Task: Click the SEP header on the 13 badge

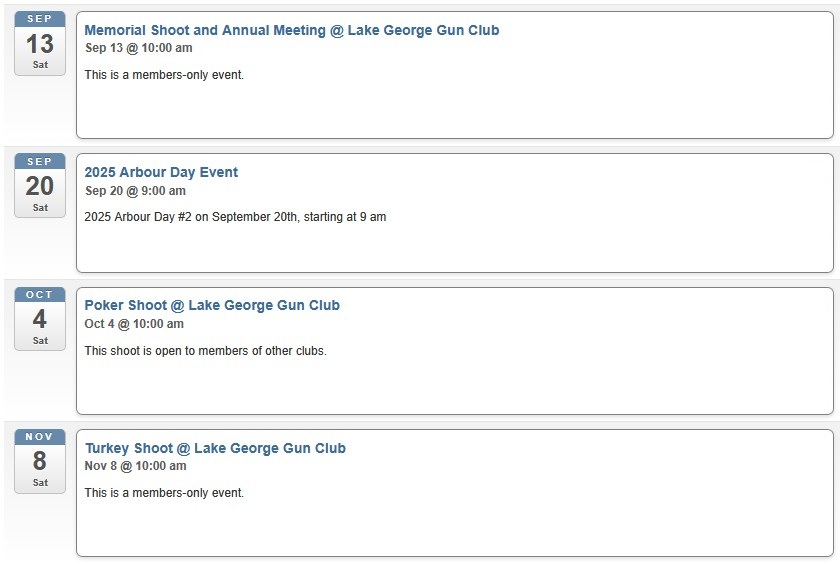Action: point(40,19)
